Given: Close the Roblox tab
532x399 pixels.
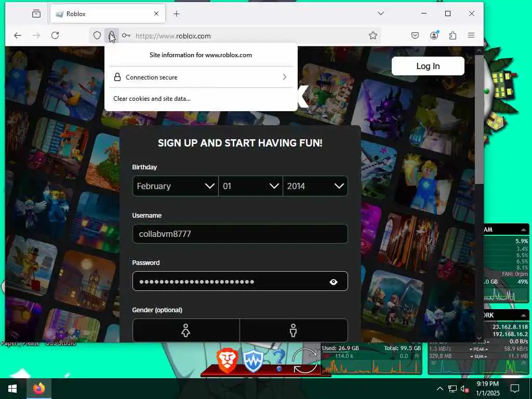Looking at the screenshot, I should (x=156, y=14).
